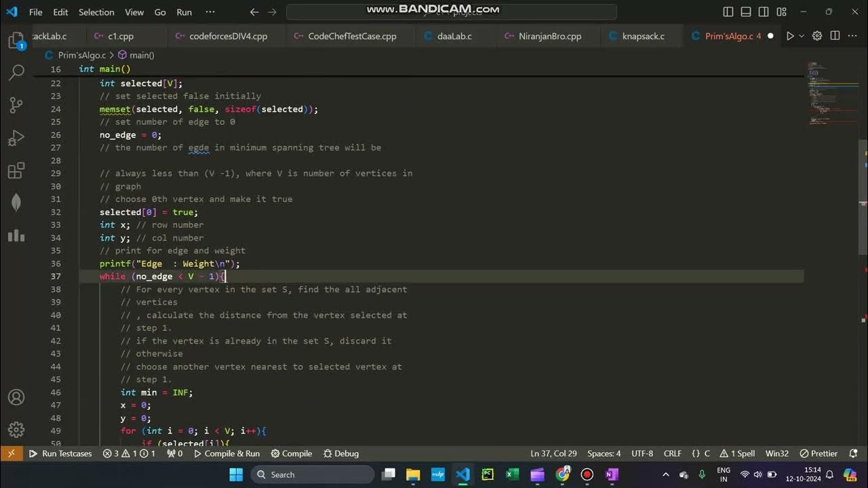Screen dimensions: 868x488
Task: Click the main() breadcrumb
Action: (136, 56)
